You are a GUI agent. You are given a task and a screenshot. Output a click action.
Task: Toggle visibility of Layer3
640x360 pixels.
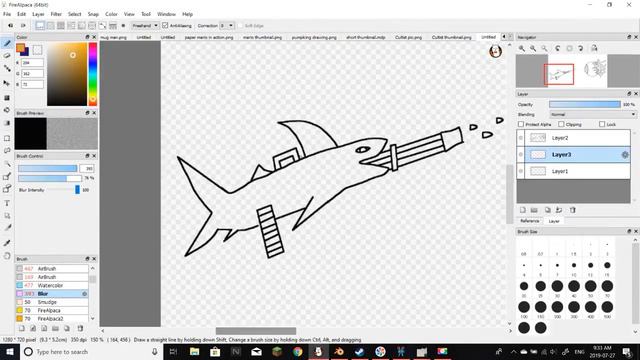coord(520,155)
